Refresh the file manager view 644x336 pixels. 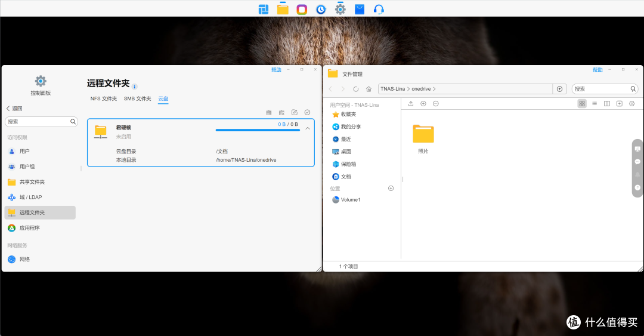pyautogui.click(x=355, y=89)
